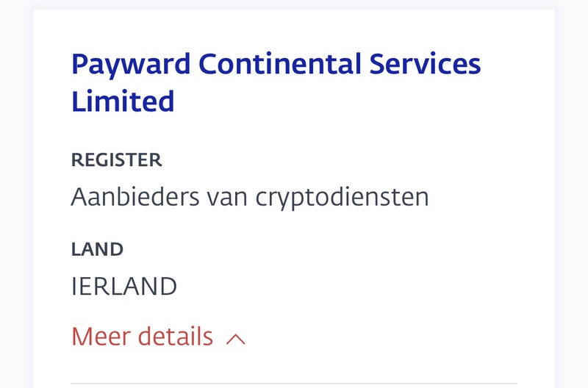Click the word details beside the chevron
The image size is (588, 388).
[x=176, y=337]
